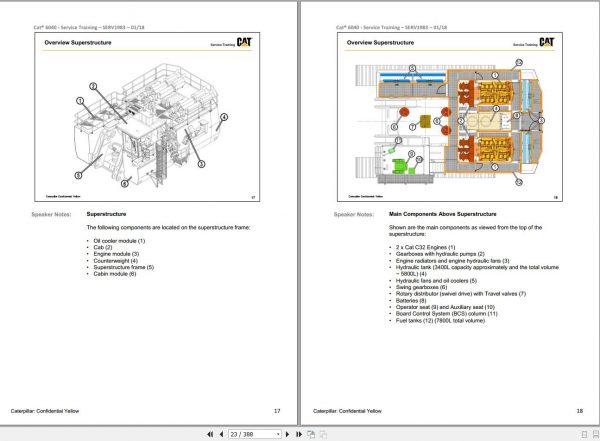
Task: Click the 'Batteries (8)' line
Action: click(411, 301)
